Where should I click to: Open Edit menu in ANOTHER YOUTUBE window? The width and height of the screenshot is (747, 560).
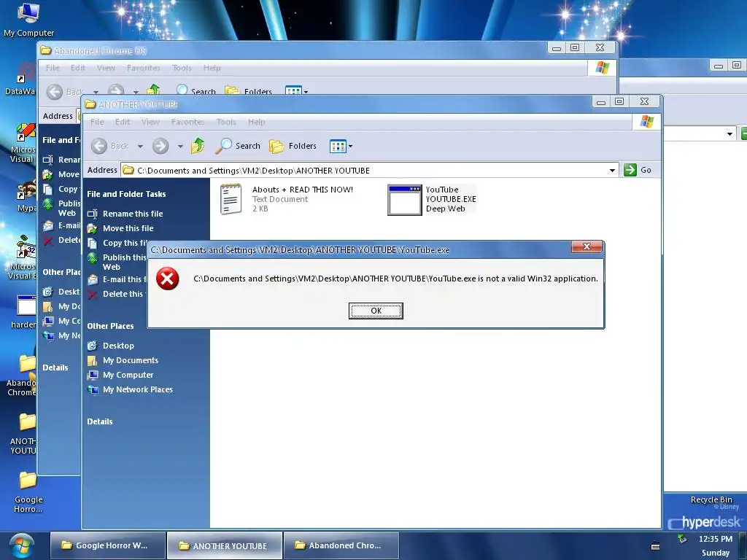(x=123, y=122)
